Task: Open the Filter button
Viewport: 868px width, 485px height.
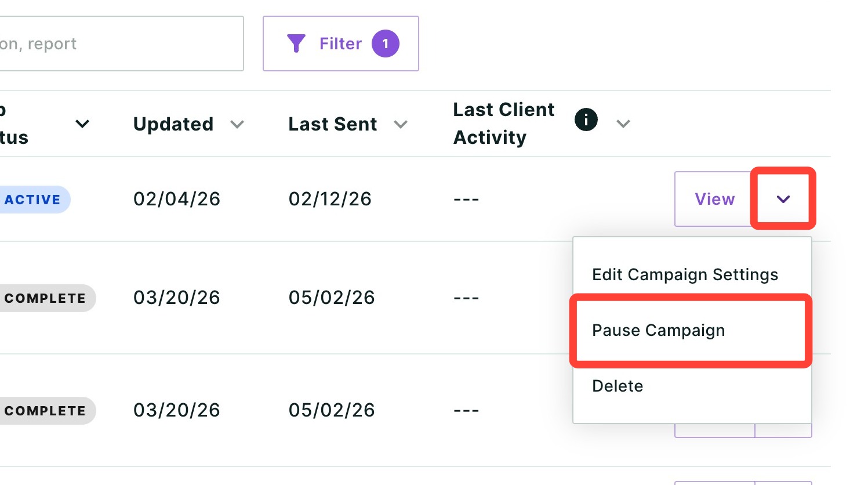Action: tap(341, 44)
